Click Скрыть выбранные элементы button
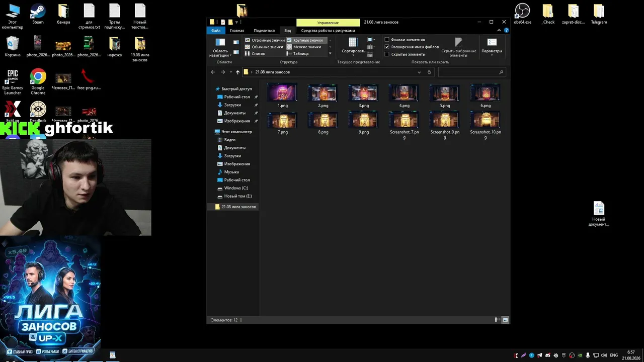This screenshot has width=644, height=362. click(459, 47)
